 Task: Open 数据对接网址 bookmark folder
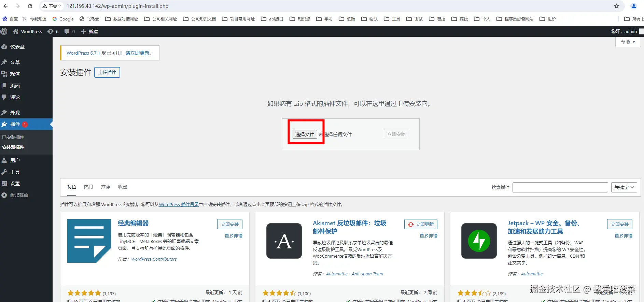click(122, 19)
